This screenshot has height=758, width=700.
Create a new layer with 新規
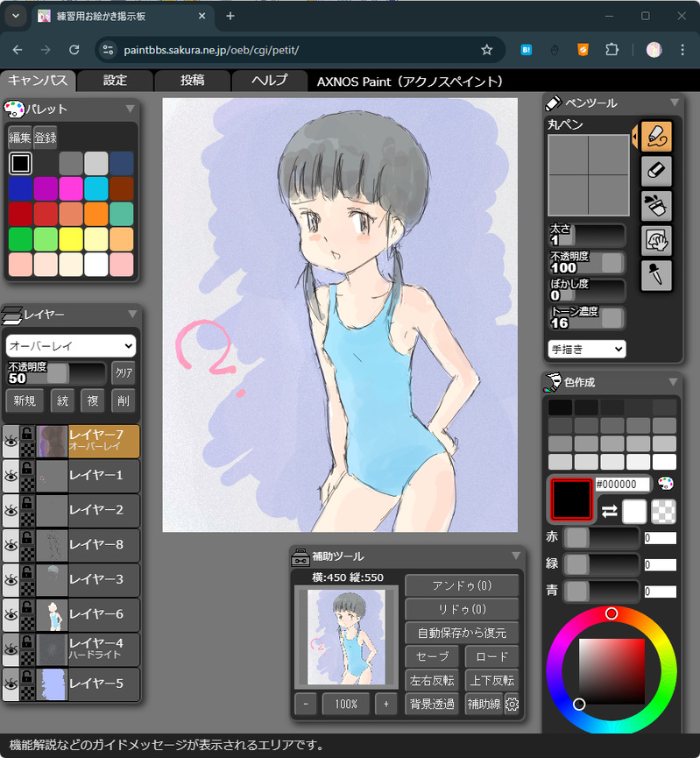pyautogui.click(x=25, y=400)
